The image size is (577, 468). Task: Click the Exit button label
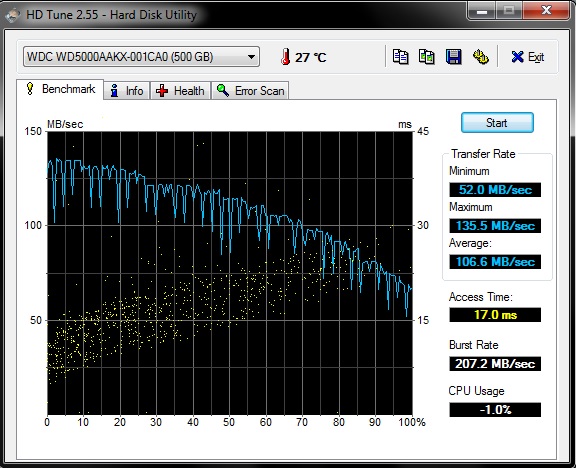(536, 57)
